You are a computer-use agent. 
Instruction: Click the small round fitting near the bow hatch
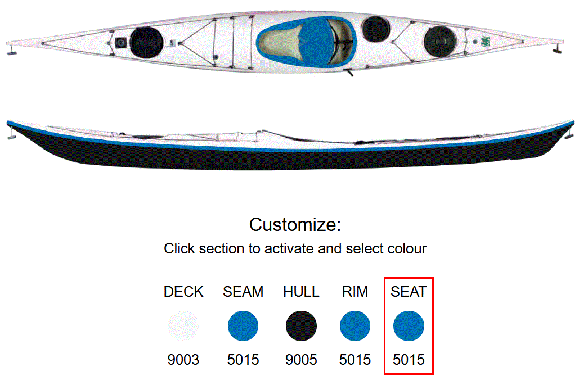(121, 42)
